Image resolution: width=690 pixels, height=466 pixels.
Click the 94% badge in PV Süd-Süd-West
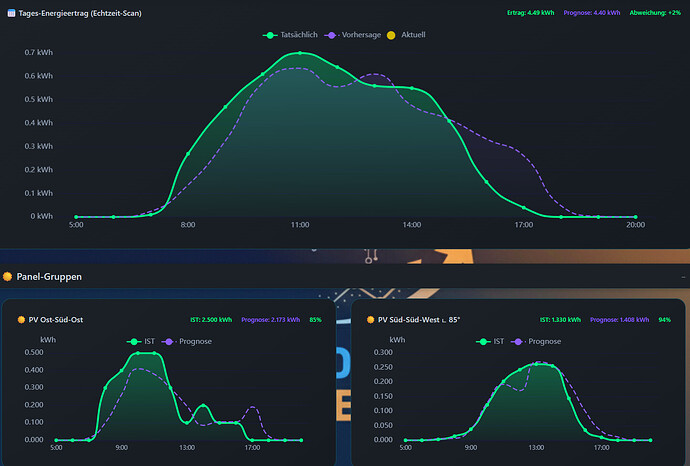pyautogui.click(x=664, y=320)
